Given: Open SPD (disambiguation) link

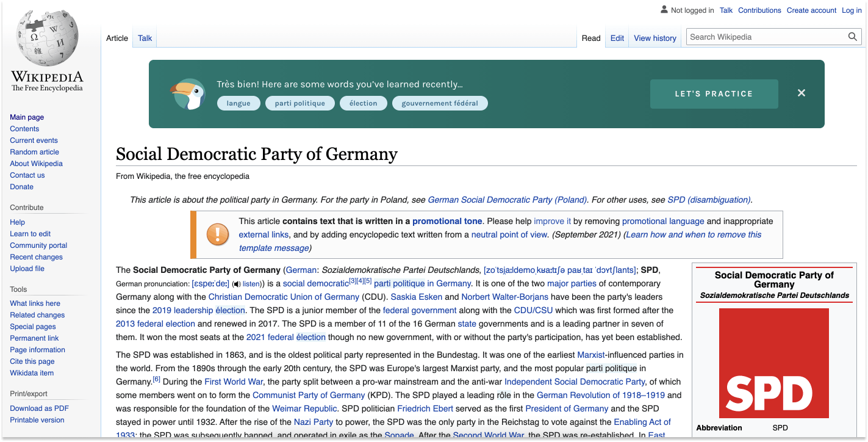Looking at the screenshot, I should 709,200.
